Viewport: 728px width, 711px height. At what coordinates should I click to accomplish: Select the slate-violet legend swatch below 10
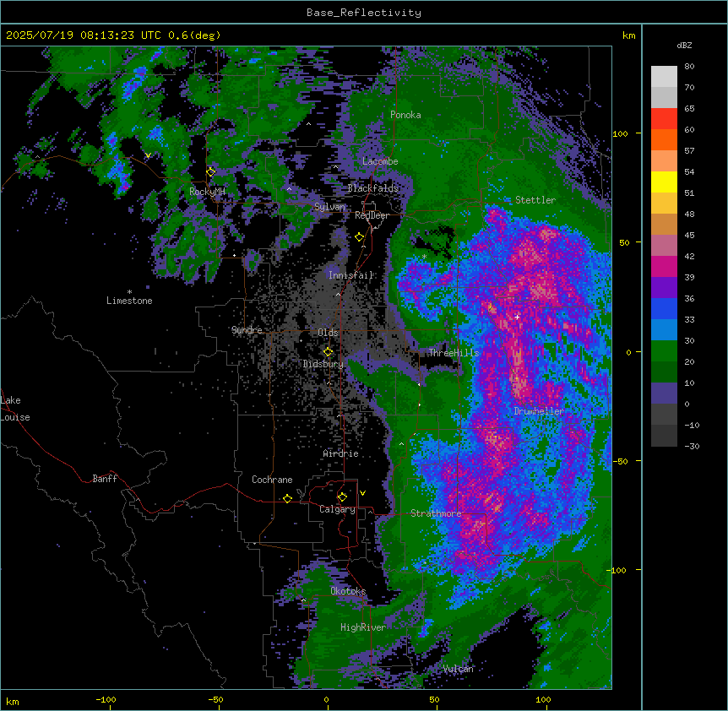click(664, 393)
